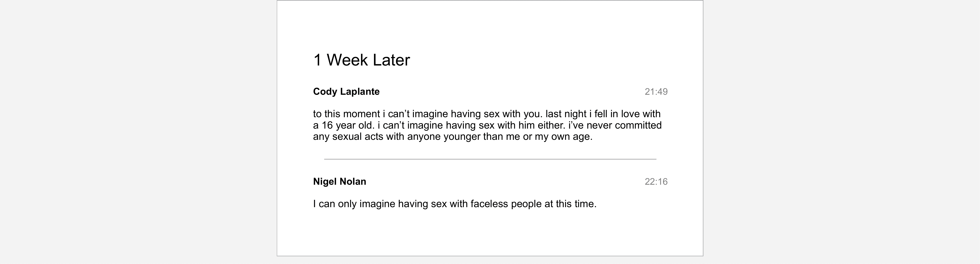Click the word "only" in Nigel's reply
This screenshot has width=980, height=264.
pos(347,204)
